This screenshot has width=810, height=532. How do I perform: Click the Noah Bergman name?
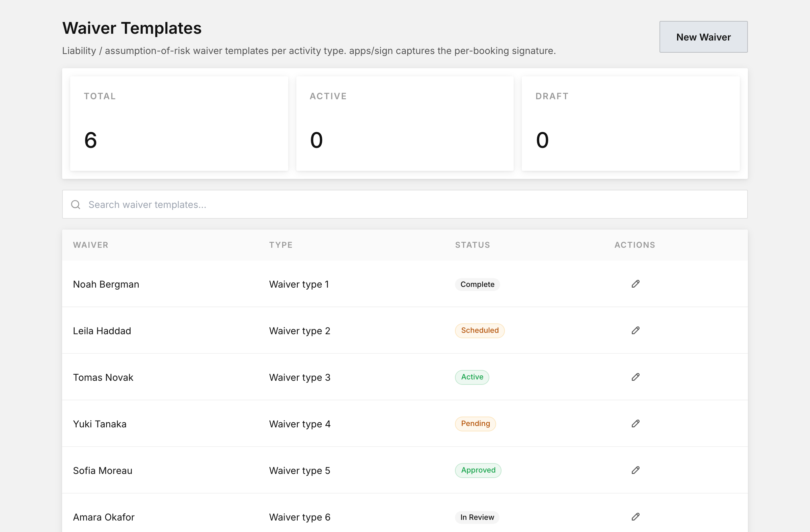(106, 284)
